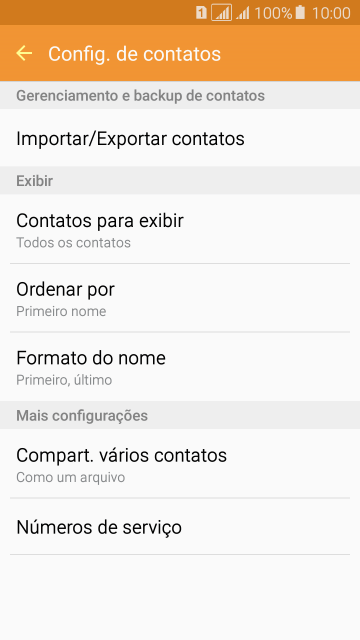Tap the Primeiro nome sort value
Screen dimensions: 360x640
61,311
